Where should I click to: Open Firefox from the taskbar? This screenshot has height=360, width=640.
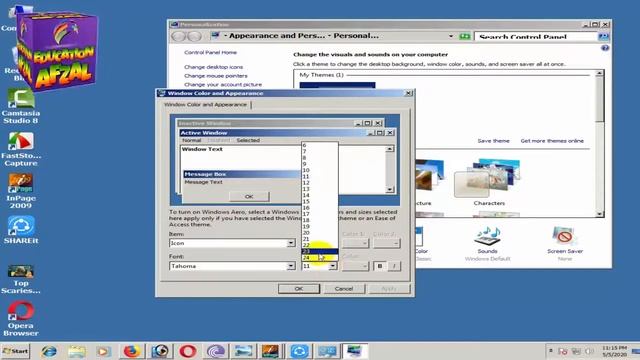(131, 351)
